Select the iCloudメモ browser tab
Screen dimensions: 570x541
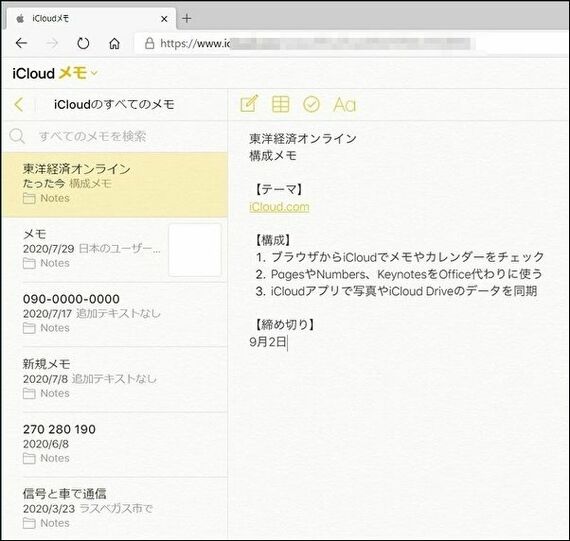pos(89,18)
